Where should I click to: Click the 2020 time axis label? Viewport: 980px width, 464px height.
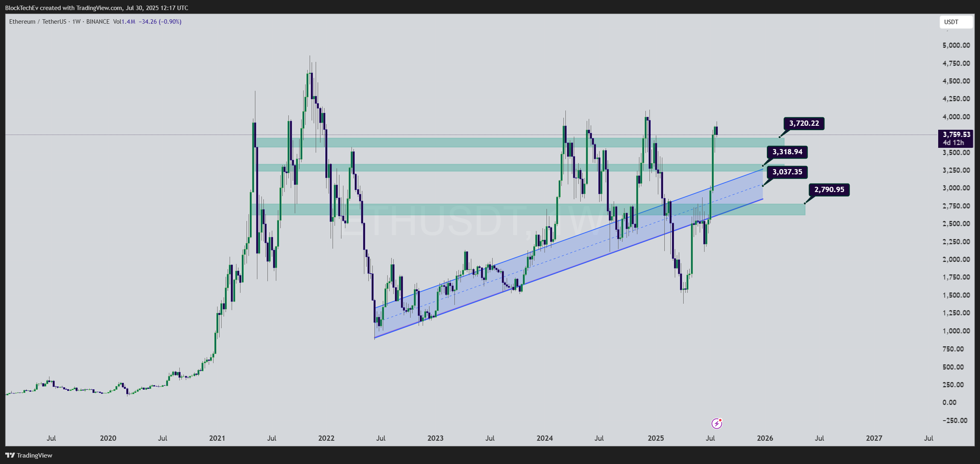108,438
